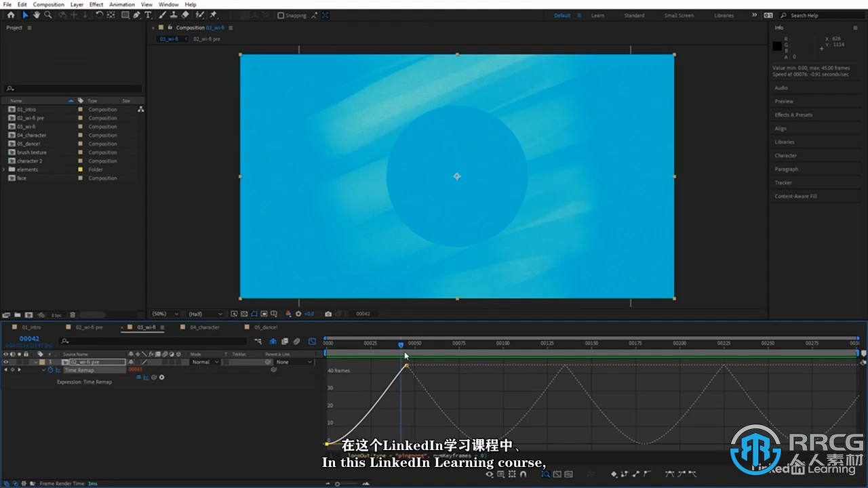Open the Content-Aware Fill panel

[795, 196]
